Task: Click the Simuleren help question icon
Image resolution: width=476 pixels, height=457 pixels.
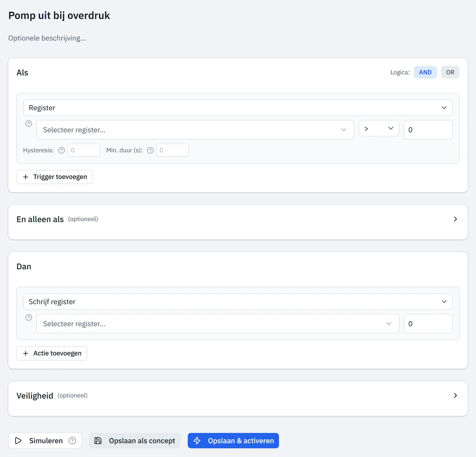Action: point(72,441)
